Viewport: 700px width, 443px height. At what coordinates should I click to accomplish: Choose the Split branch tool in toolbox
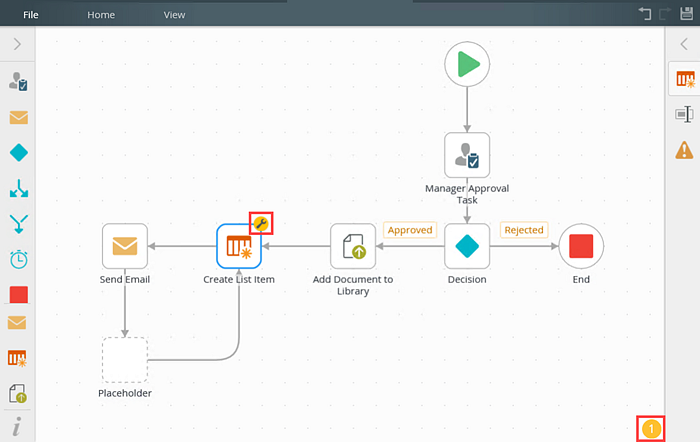(18, 188)
